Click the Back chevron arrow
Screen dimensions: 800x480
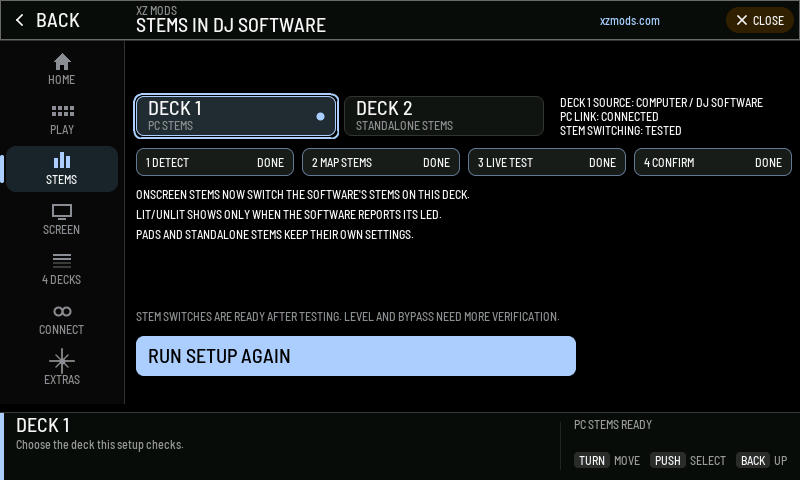point(19,20)
